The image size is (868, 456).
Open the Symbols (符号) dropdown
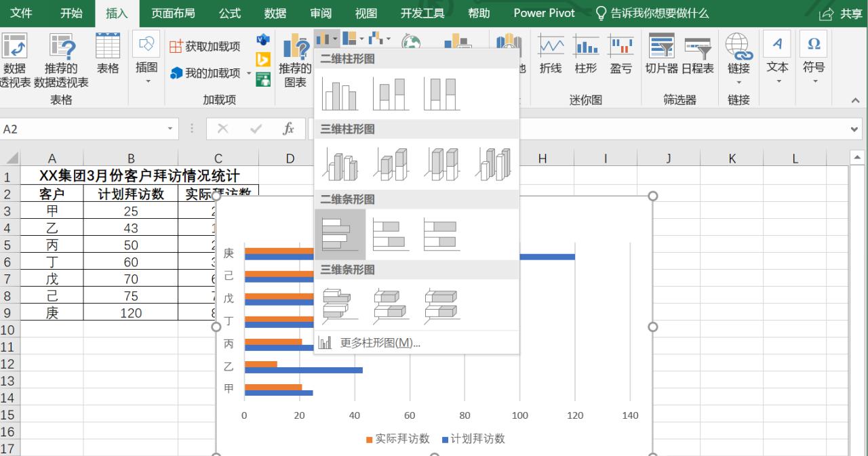click(x=814, y=58)
